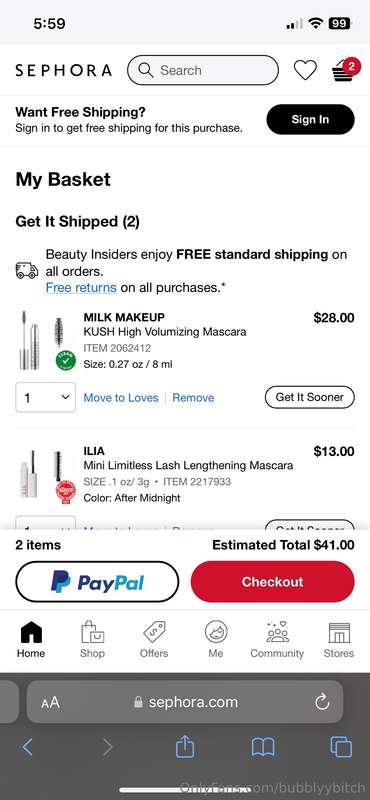Screen dimensions: 370x800
Task: Click the red Checkout button
Action: [x=273, y=582]
